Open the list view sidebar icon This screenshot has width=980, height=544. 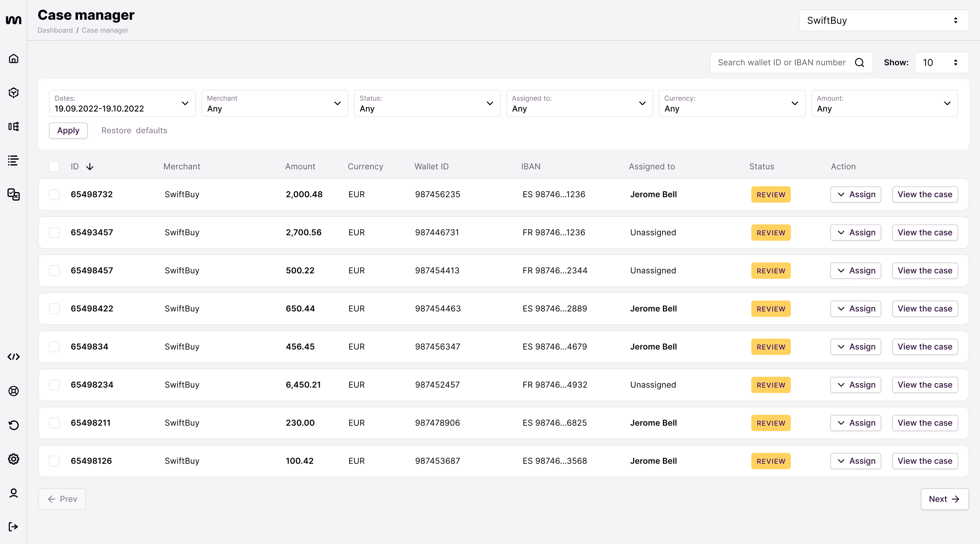click(x=14, y=160)
